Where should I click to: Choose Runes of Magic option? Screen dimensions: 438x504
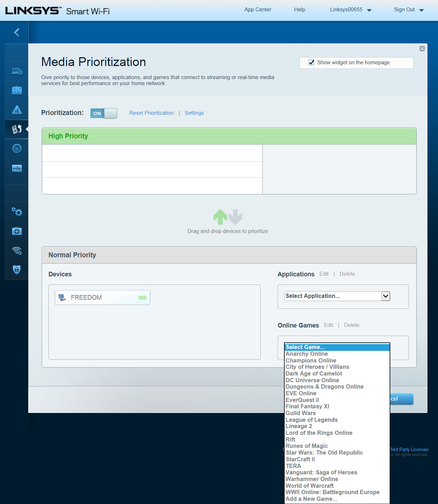coord(337,446)
